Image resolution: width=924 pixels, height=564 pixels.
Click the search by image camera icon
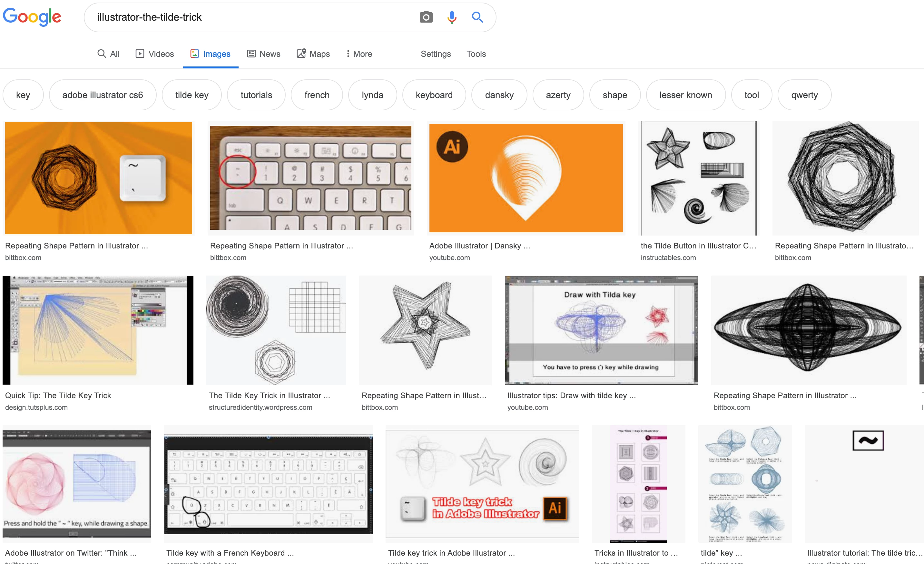pyautogui.click(x=426, y=17)
